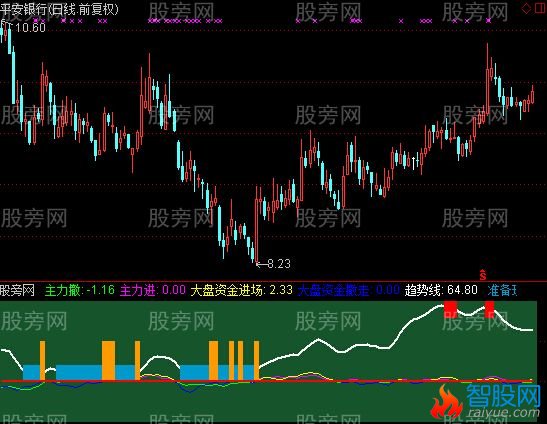Click the 股旁网 indicator name label
The width and height of the screenshot is (547, 424).
coord(17,290)
